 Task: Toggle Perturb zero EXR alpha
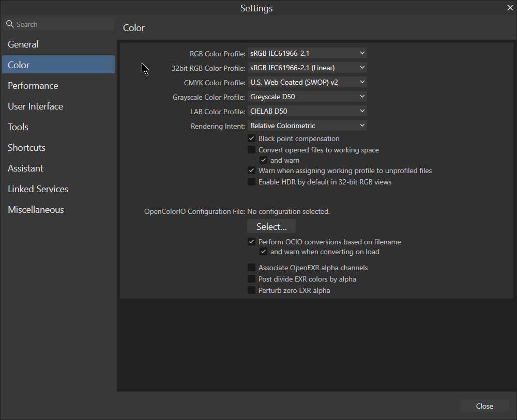pos(252,290)
